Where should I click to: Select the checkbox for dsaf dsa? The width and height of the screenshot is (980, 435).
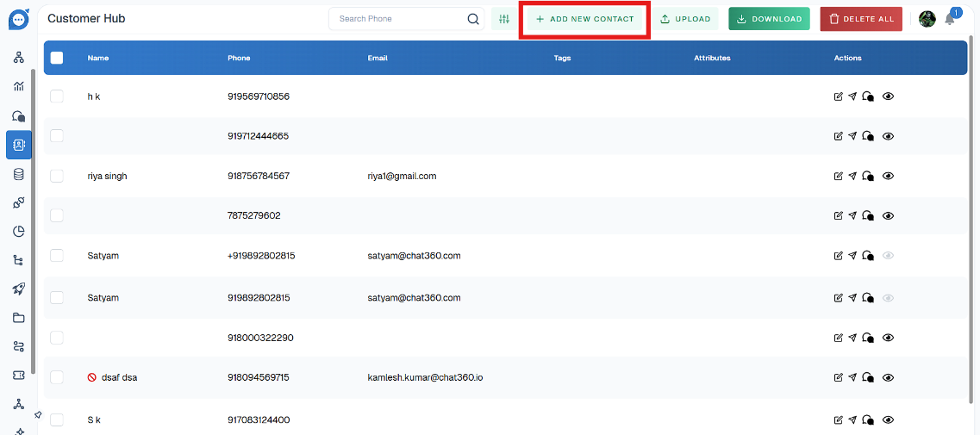click(x=57, y=377)
